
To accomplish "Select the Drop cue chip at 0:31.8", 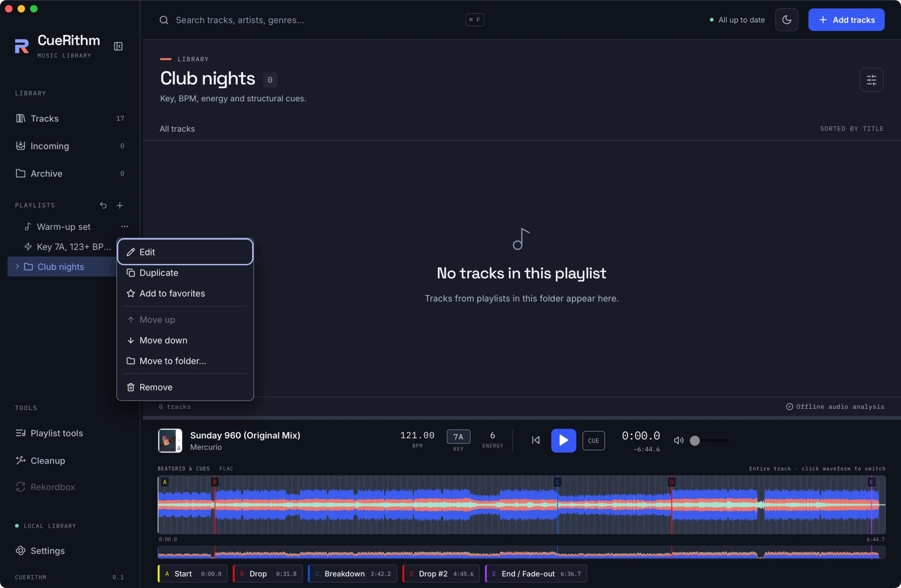I will coord(268,574).
